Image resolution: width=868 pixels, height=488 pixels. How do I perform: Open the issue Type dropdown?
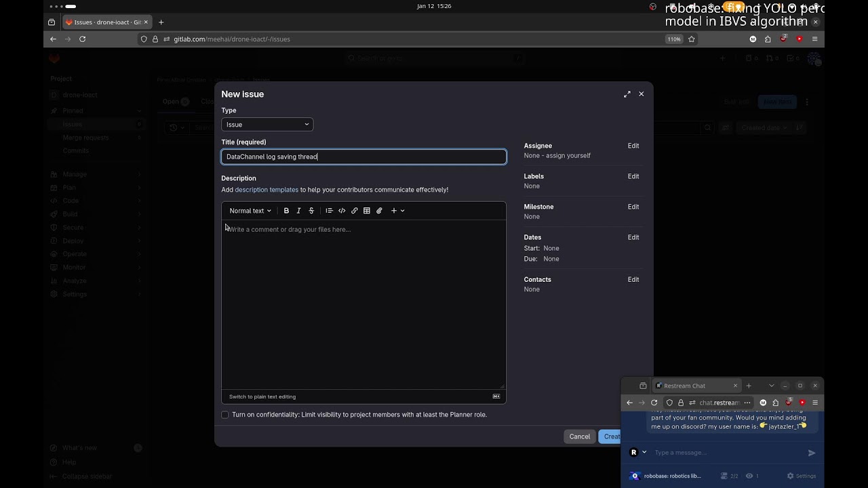267,125
